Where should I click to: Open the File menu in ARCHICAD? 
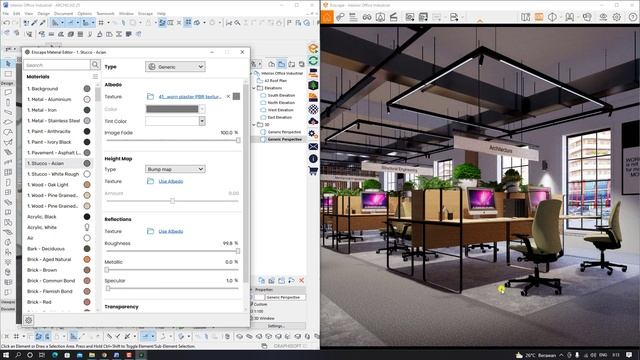click(6, 13)
